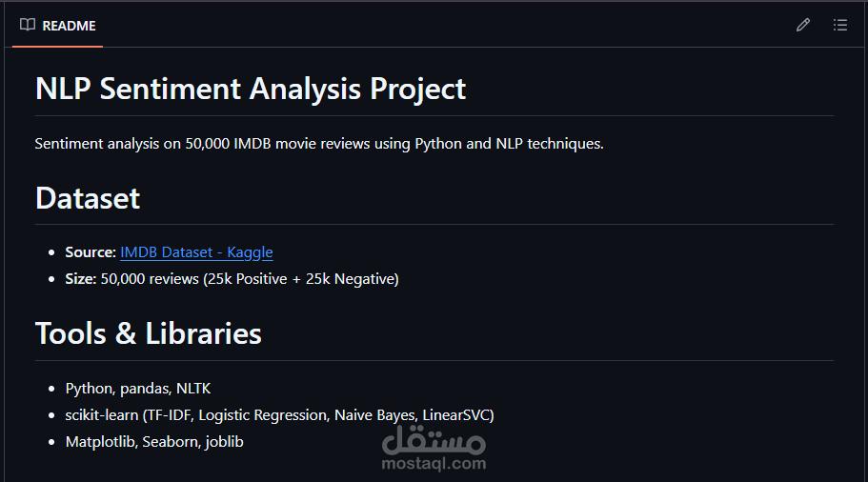Viewport: 868px width, 482px height.
Task: Click the LinearSVC text
Action: coord(455,415)
